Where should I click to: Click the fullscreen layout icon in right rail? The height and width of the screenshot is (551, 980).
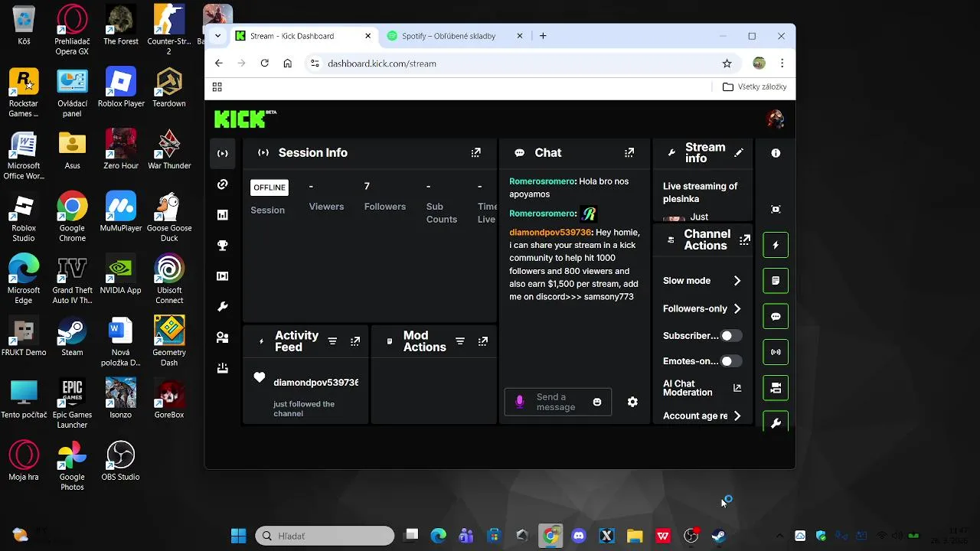(x=776, y=210)
